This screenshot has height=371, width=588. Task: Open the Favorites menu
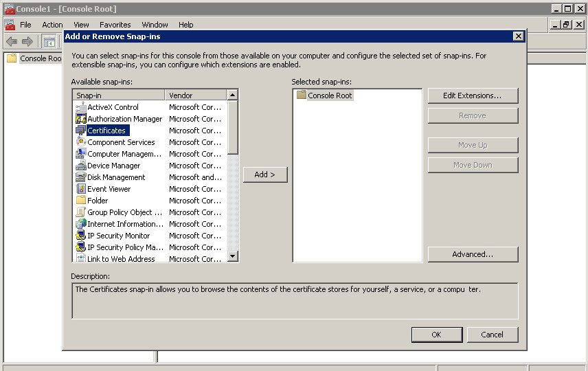click(115, 25)
